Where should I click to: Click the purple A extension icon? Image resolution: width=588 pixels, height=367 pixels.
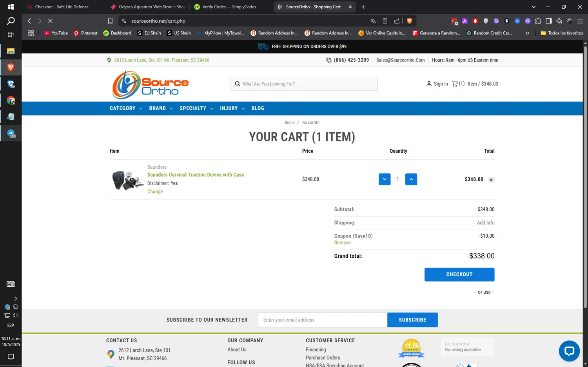click(x=465, y=21)
